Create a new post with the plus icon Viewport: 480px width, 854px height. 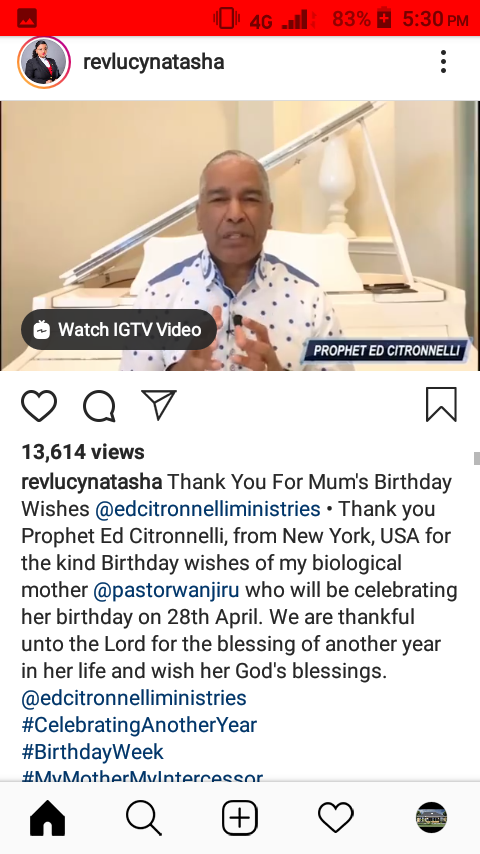point(240,818)
